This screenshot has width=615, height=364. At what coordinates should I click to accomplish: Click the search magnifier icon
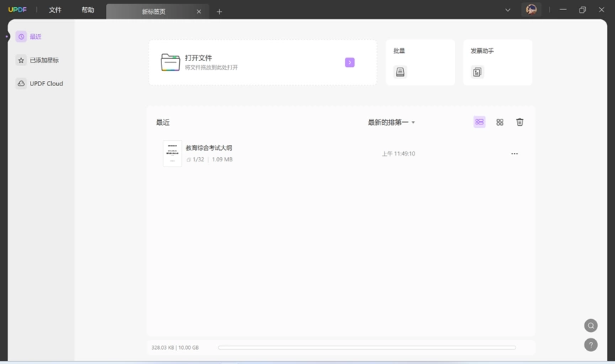(591, 326)
